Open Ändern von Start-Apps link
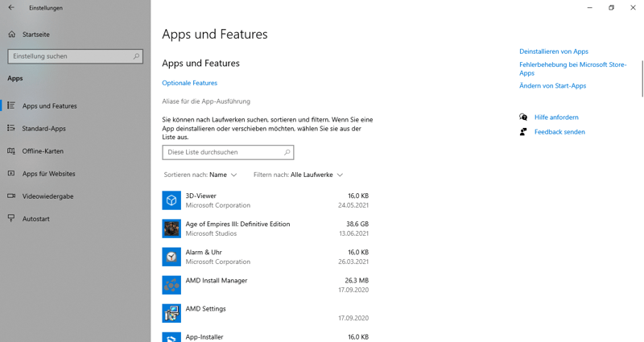 [552, 86]
